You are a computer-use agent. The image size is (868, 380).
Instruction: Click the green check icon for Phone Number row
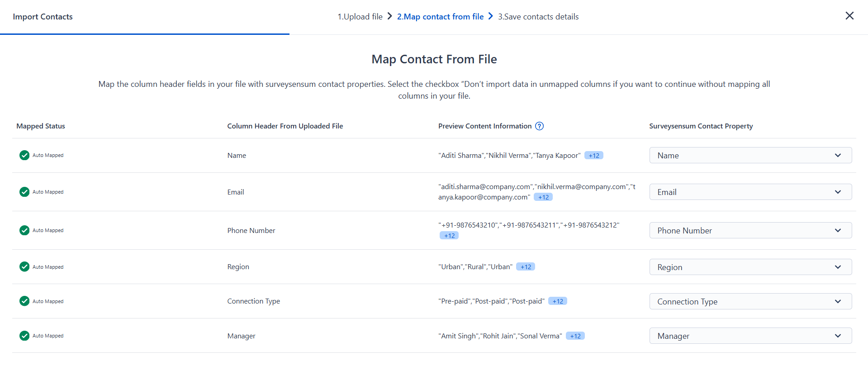click(x=24, y=230)
